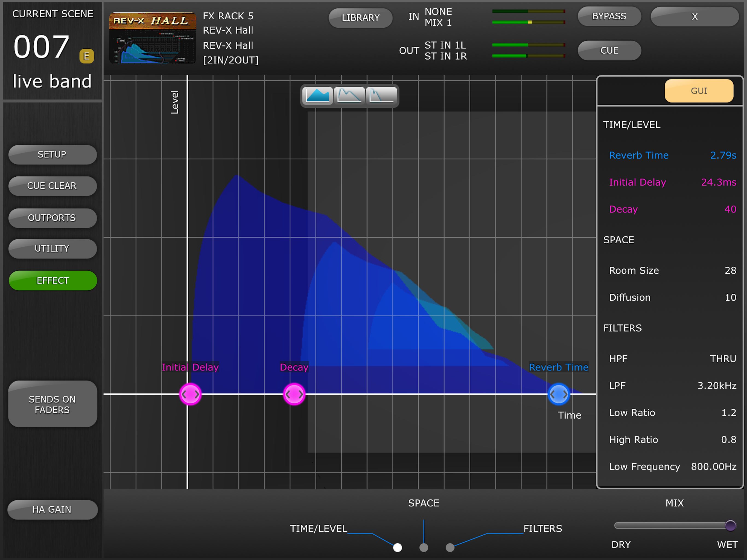This screenshot has width=747, height=560.
Task: Click the DRY/WET mix slider knob
Action: click(x=730, y=526)
